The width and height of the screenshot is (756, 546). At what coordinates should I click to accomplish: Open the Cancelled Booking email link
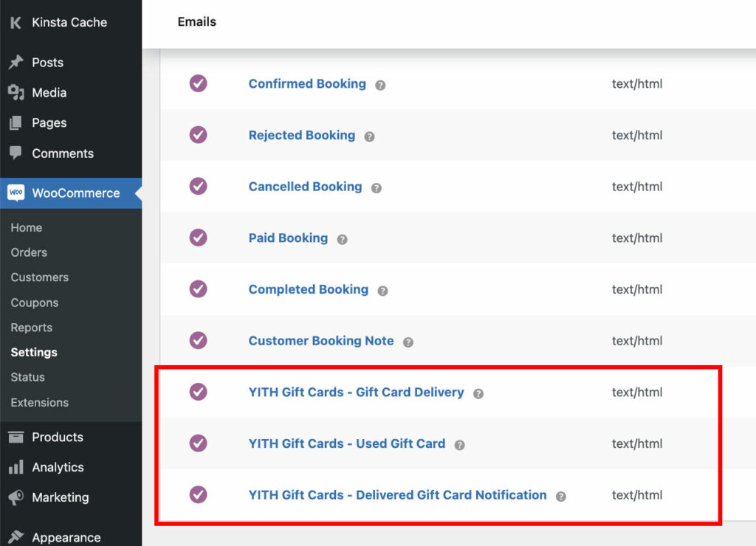[x=305, y=187]
